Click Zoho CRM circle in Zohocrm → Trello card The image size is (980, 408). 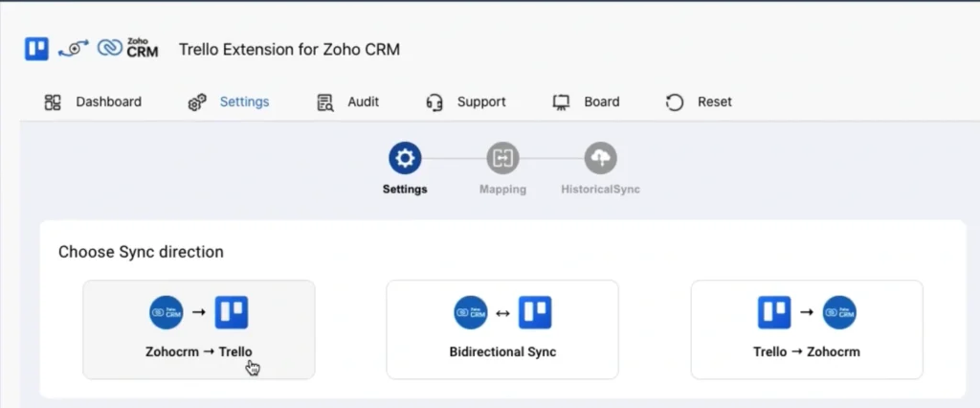167,312
